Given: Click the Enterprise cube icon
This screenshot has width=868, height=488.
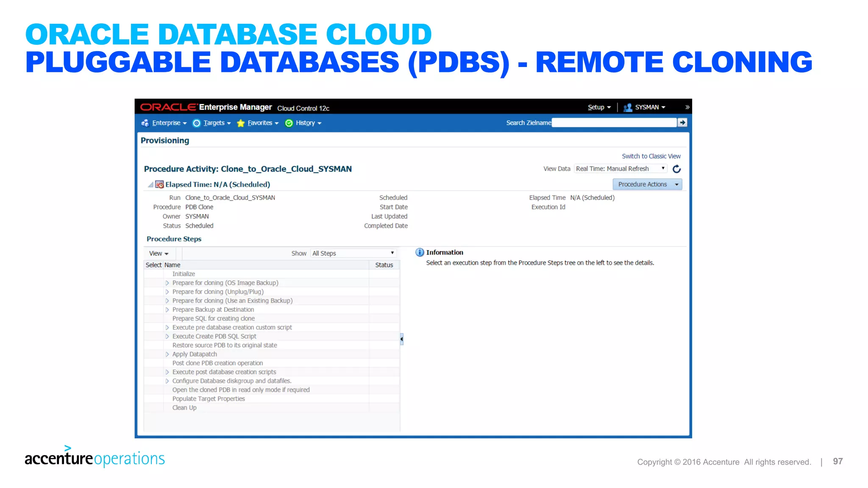Looking at the screenshot, I should point(145,123).
